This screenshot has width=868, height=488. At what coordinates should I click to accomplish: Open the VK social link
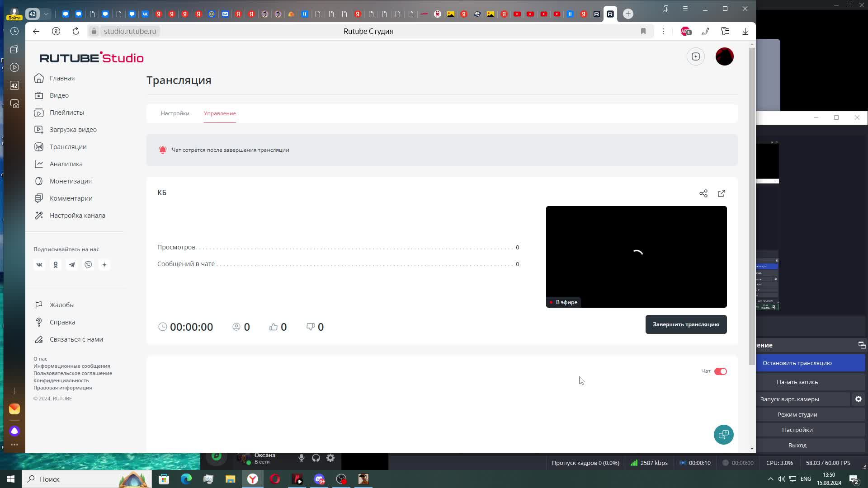[39, 265]
